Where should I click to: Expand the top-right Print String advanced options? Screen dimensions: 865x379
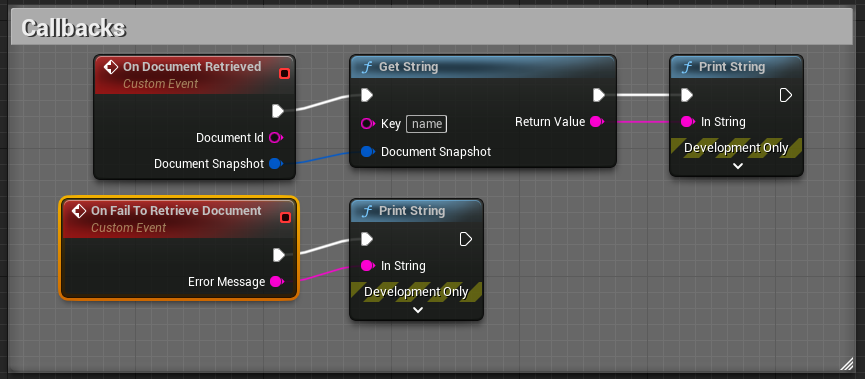pos(738,166)
